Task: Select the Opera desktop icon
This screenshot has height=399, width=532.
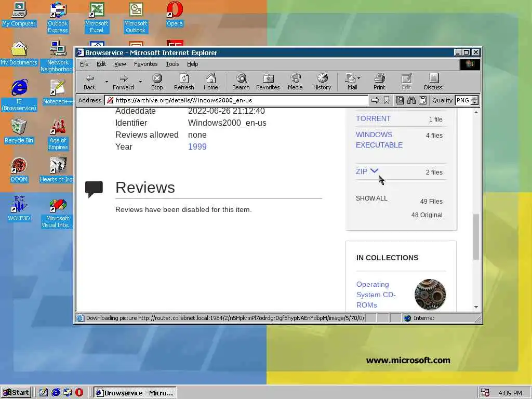Action: [x=175, y=14]
